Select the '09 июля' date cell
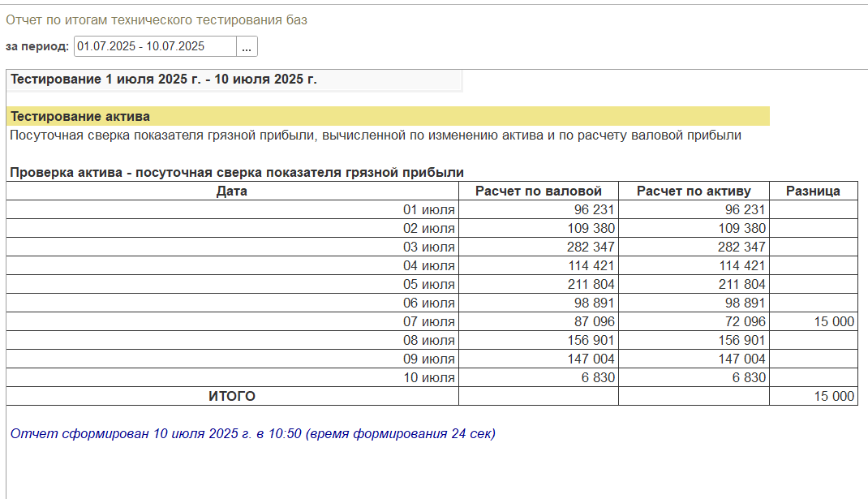Viewport: 868px width, 499px height. coord(233,359)
